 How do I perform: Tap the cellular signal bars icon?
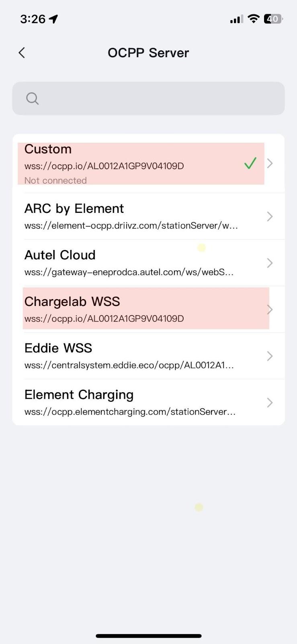236,19
